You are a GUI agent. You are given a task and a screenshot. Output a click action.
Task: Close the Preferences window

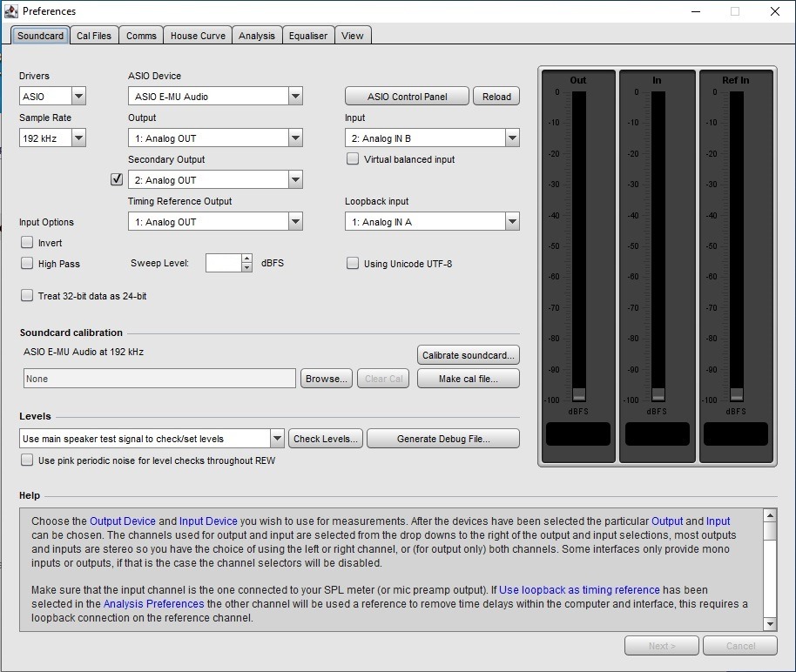point(775,11)
